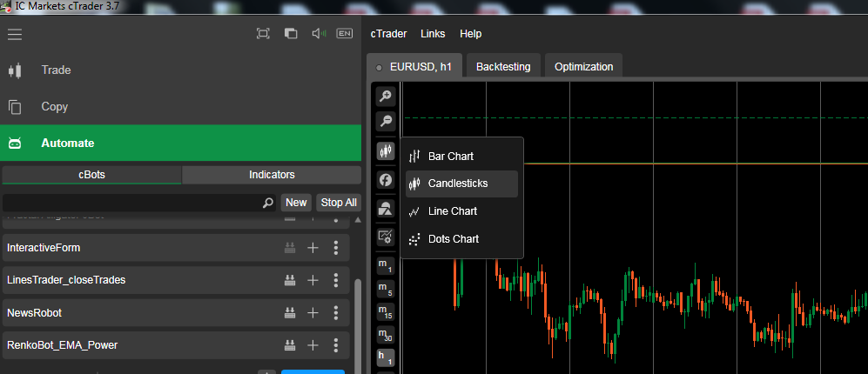Select the m5 timeframe
This screenshot has height=374, width=868.
pyautogui.click(x=386, y=290)
